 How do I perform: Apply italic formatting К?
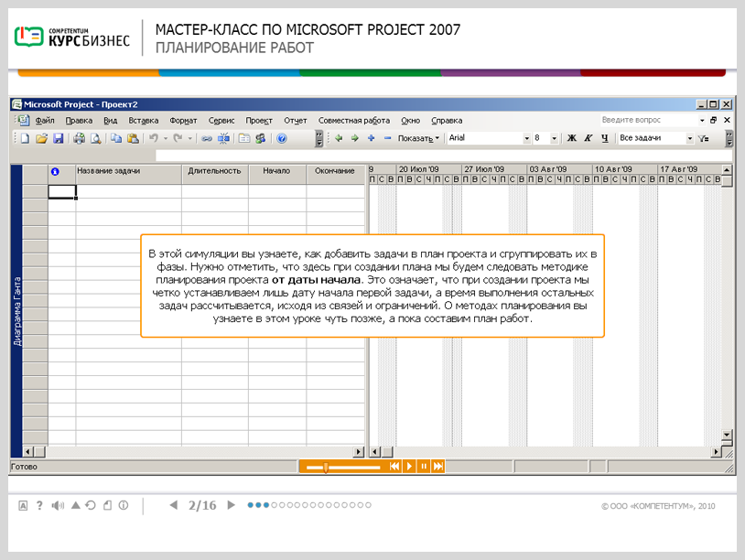pos(588,138)
